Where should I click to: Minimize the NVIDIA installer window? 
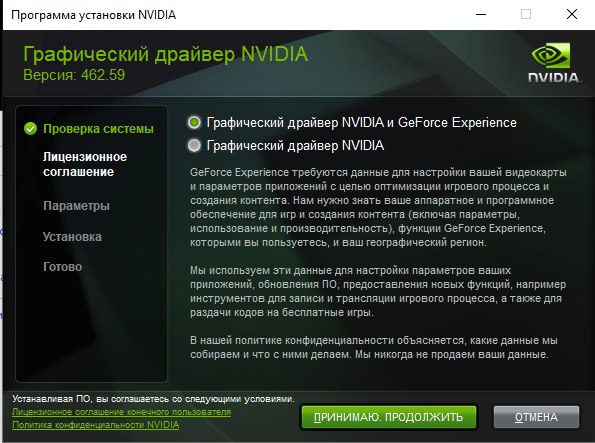point(481,15)
